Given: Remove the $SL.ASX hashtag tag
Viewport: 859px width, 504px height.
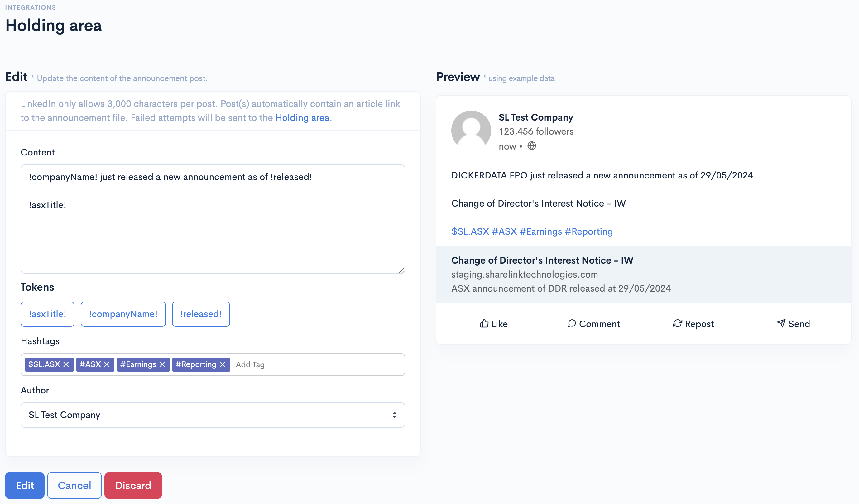Looking at the screenshot, I should click(66, 364).
